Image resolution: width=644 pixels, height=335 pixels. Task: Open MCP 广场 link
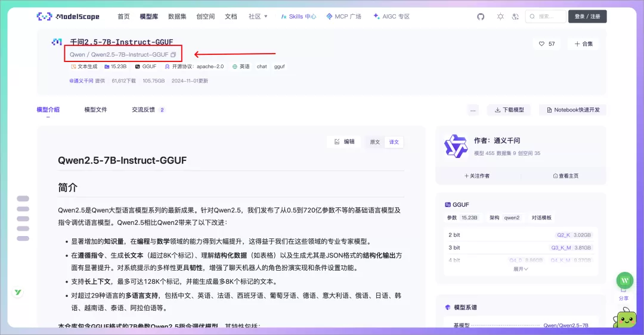click(x=344, y=17)
